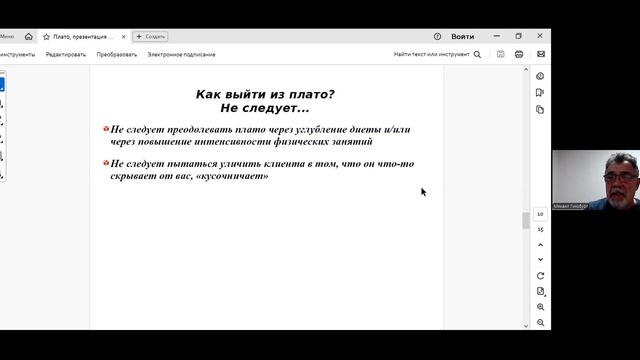This screenshot has width=640, height=360.
Task: Rotate the page view
Action: point(540,276)
